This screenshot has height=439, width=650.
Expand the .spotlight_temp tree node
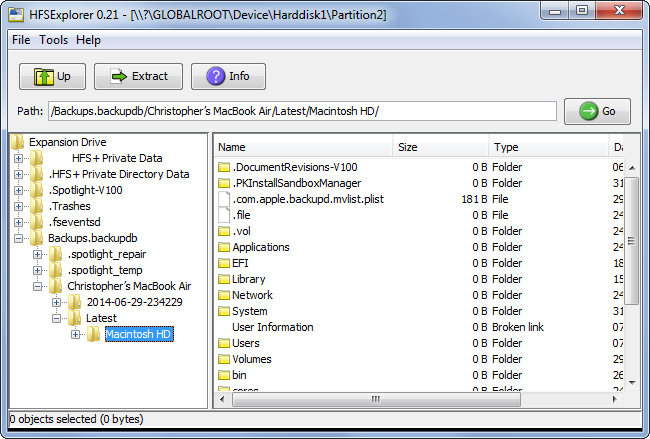37,271
